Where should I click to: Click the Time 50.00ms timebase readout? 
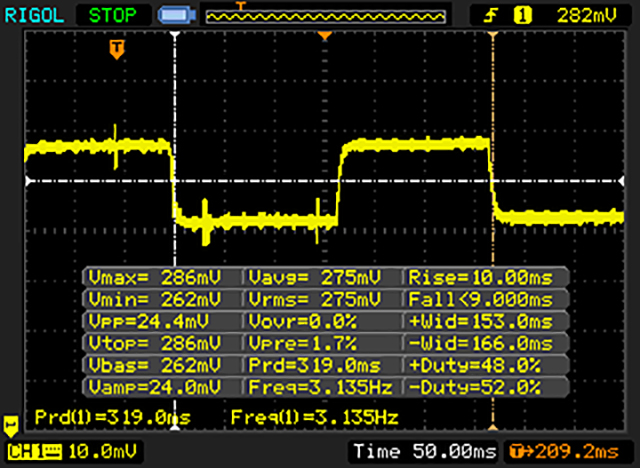425,452
